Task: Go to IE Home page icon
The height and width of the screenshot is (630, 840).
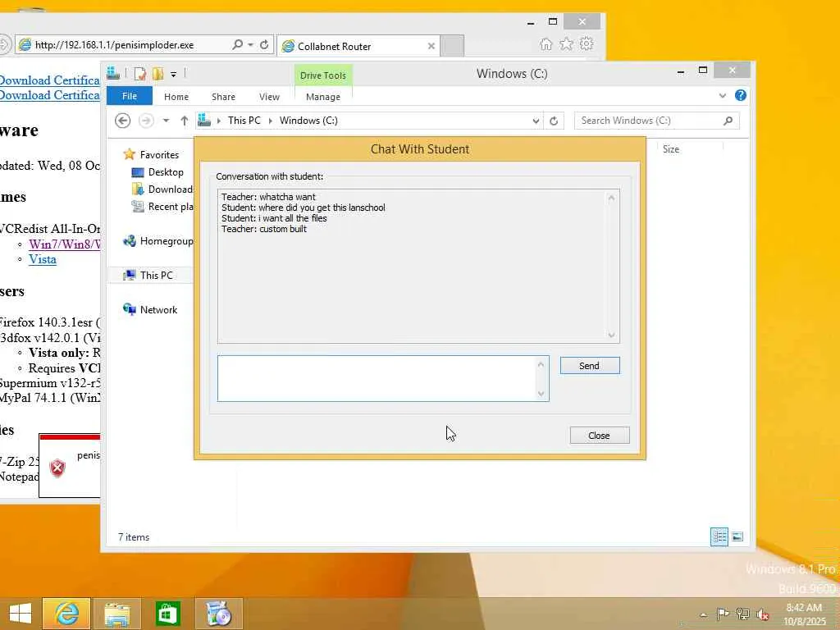Action: tap(546, 44)
